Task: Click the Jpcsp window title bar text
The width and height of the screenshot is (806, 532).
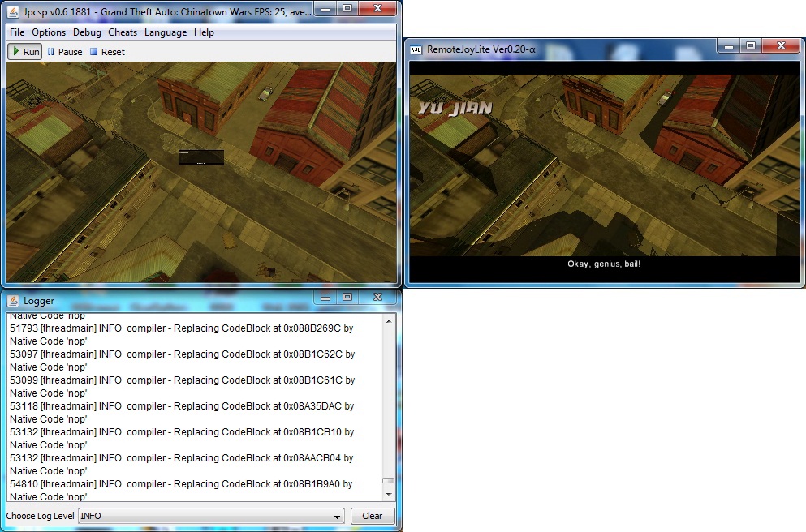Action: [x=167, y=12]
